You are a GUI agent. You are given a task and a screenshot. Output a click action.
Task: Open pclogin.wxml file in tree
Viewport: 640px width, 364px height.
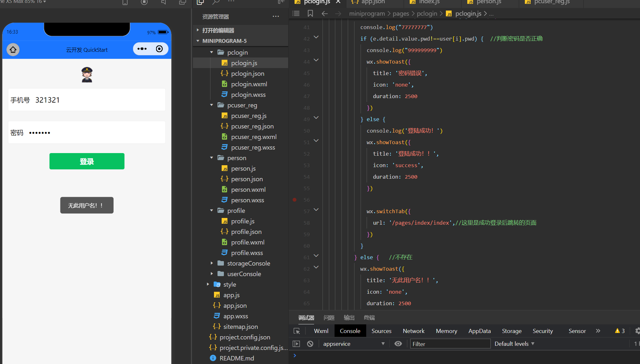(249, 84)
